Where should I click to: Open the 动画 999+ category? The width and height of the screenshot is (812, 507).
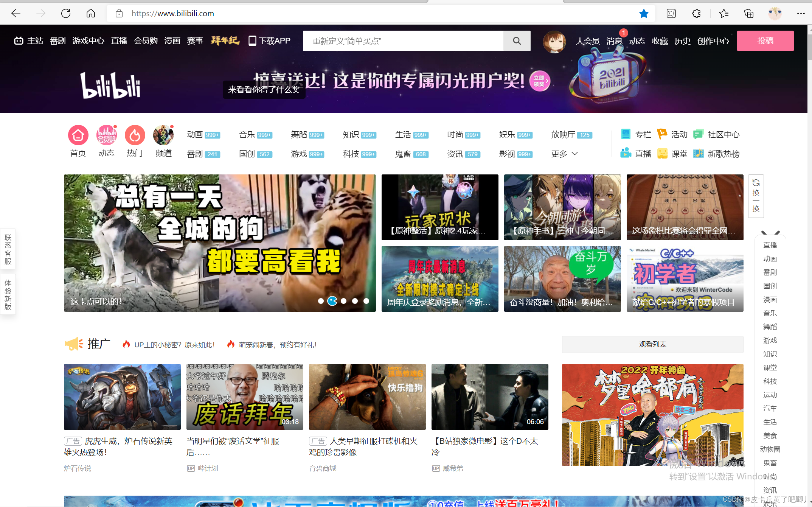(x=203, y=135)
